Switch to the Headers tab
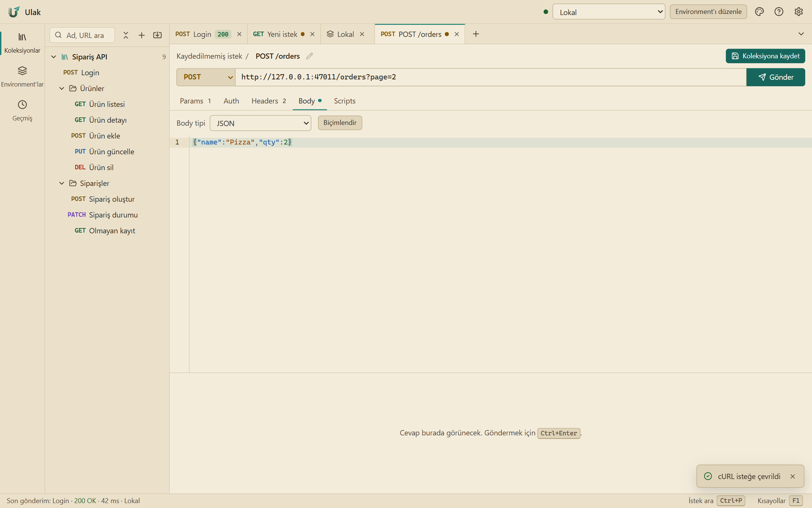The height and width of the screenshot is (508, 812). (269, 101)
